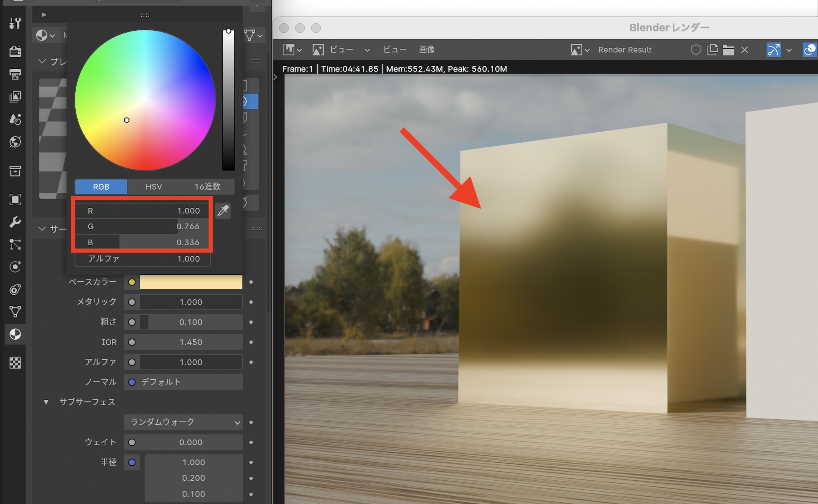Select the RGB color mode
The height and width of the screenshot is (504, 818).
(101, 187)
